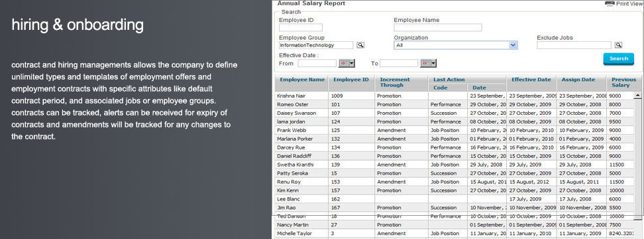Viewport: 644px width, 239px height.
Task: Focus the Employee Name text field
Action: tap(438, 28)
